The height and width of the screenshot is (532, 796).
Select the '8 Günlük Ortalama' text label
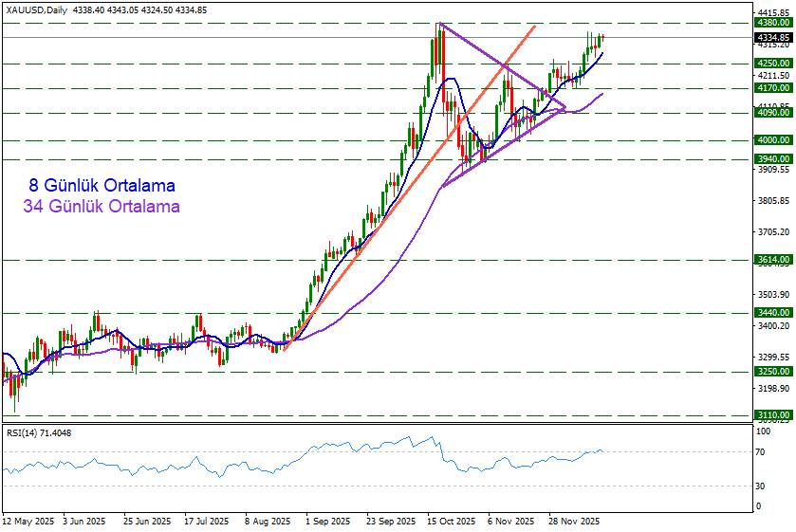[x=102, y=186]
